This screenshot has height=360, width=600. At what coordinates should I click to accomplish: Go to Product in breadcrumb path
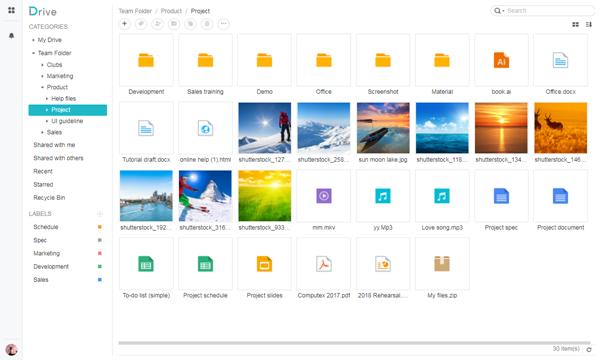pyautogui.click(x=171, y=11)
